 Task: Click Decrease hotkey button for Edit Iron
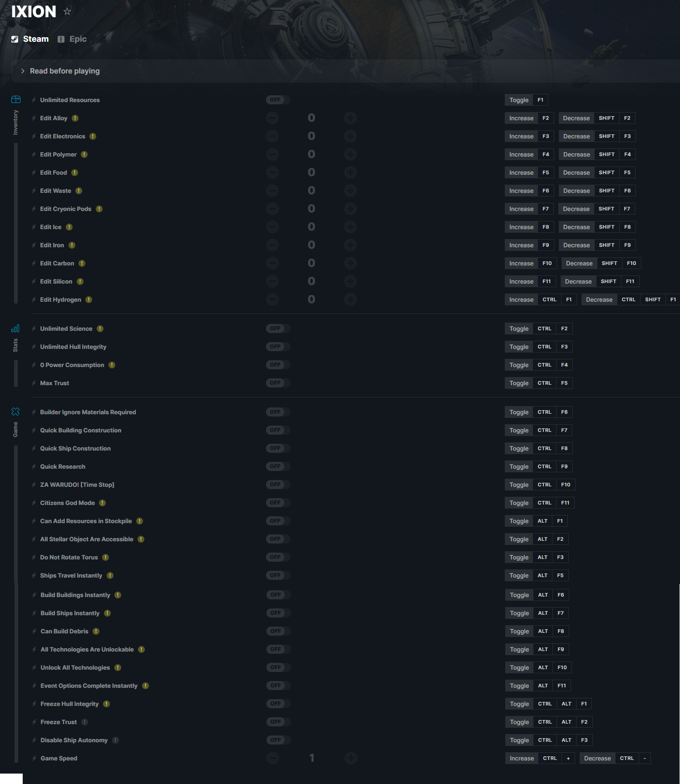[x=577, y=245]
